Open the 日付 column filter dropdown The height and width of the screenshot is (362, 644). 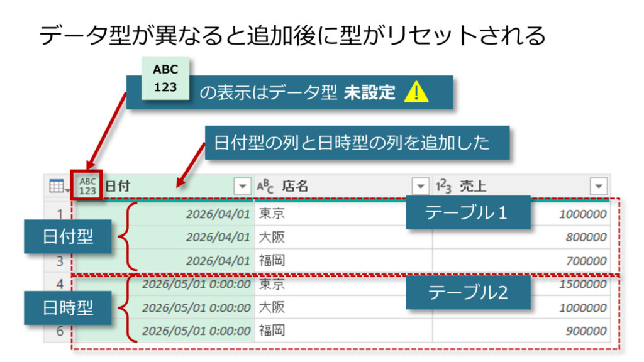242,186
